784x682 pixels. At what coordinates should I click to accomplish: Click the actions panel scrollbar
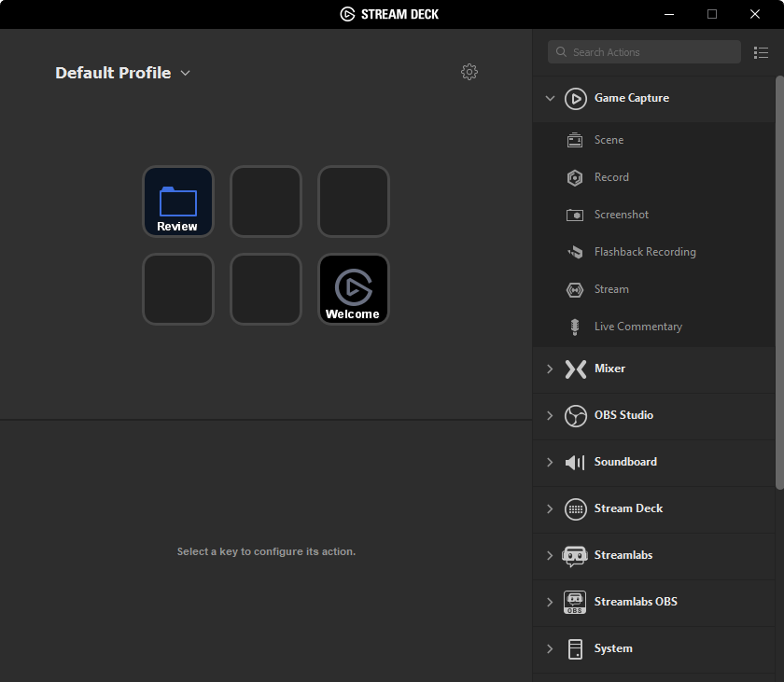pyautogui.click(x=779, y=283)
